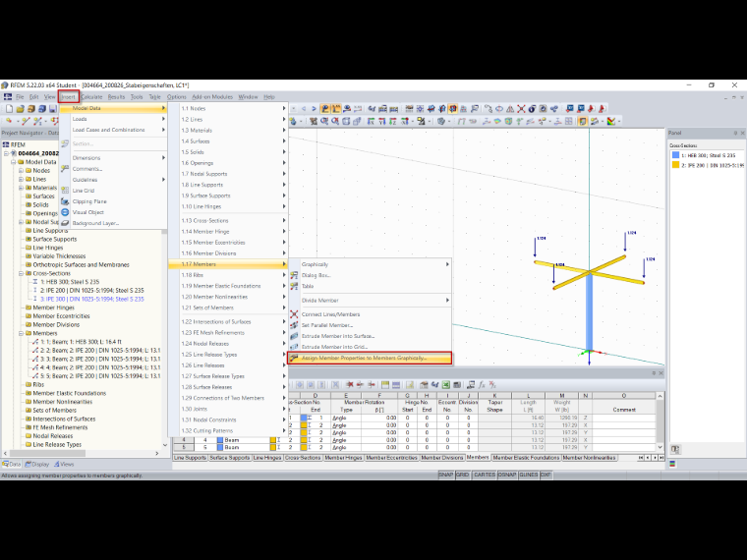The width and height of the screenshot is (747, 560).
Task: Expand the Nodes tree folder
Action: click(x=21, y=171)
